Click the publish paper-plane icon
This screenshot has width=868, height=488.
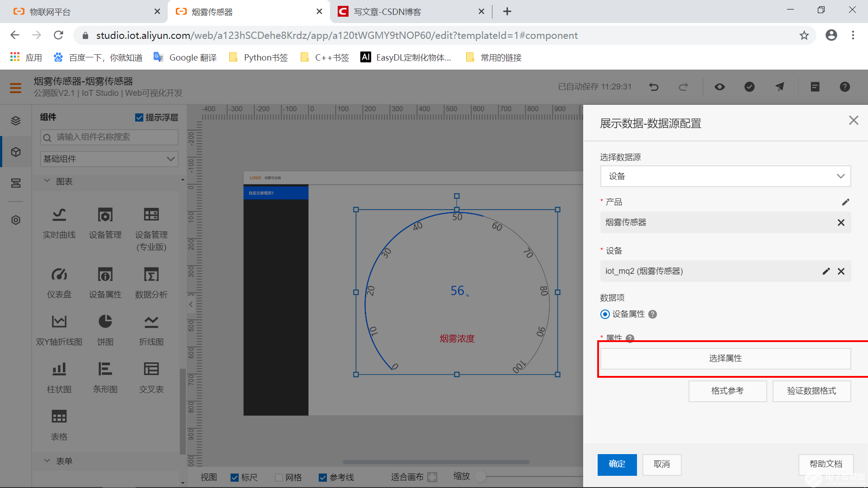(x=779, y=87)
